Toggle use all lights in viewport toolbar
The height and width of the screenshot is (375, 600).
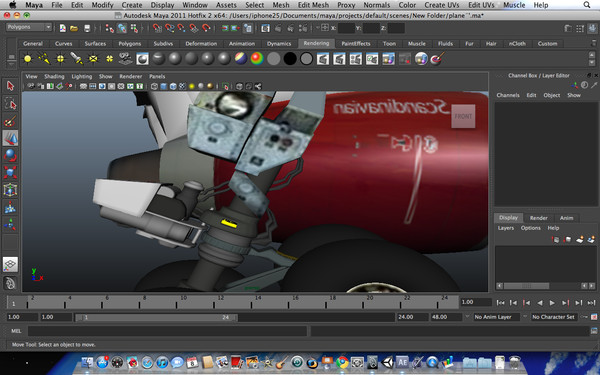click(x=192, y=86)
